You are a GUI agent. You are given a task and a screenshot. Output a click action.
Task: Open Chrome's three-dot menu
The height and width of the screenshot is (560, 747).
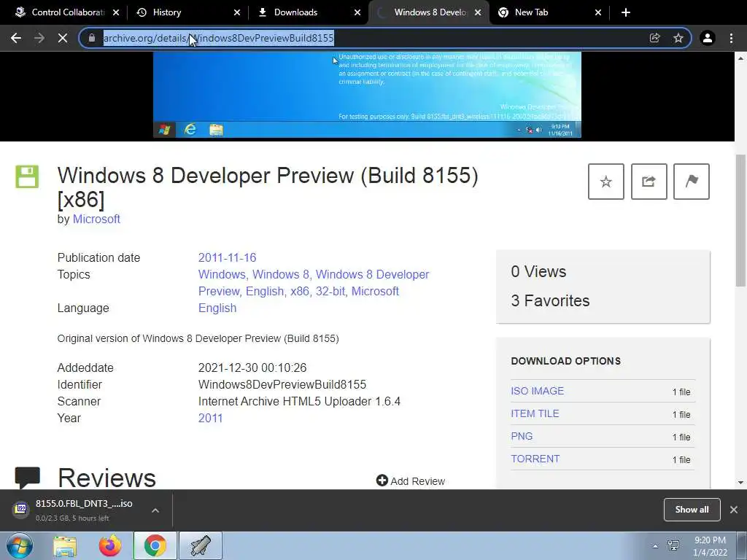pyautogui.click(x=731, y=38)
